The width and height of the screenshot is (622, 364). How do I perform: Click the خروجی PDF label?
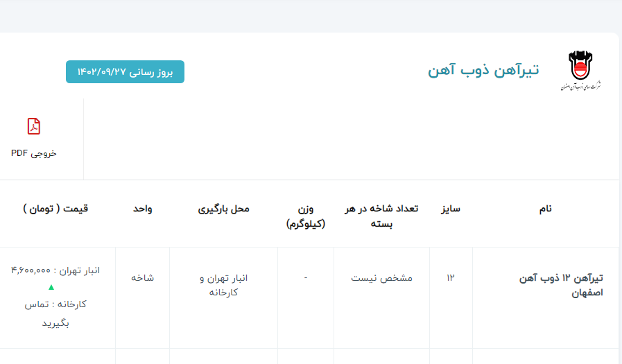pos(34,153)
